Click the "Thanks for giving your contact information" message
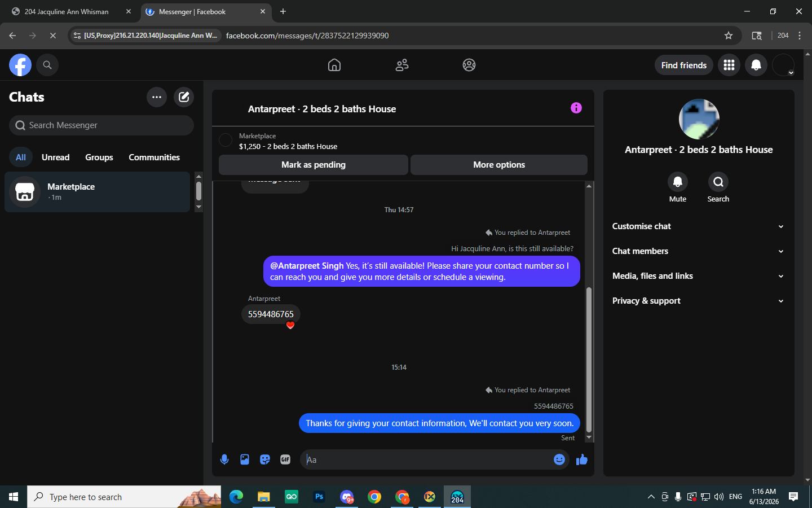This screenshot has height=508, width=812. click(x=439, y=423)
